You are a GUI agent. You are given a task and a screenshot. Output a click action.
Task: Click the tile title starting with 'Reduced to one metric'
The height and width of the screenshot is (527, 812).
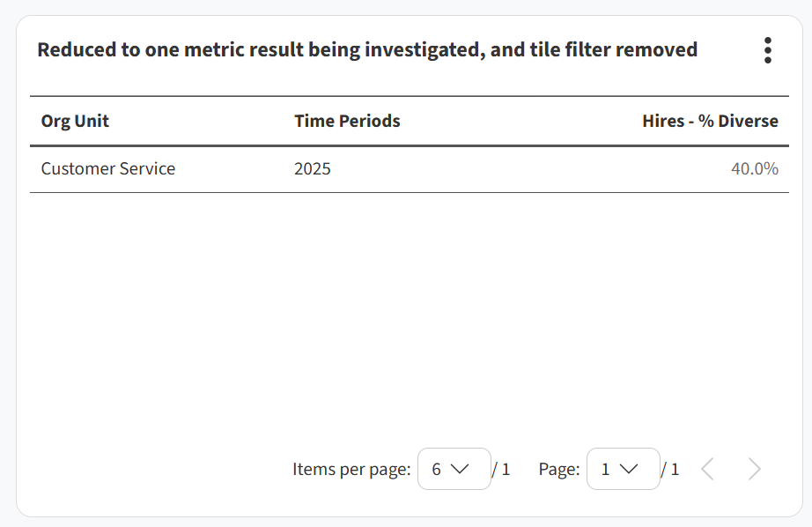click(x=367, y=49)
